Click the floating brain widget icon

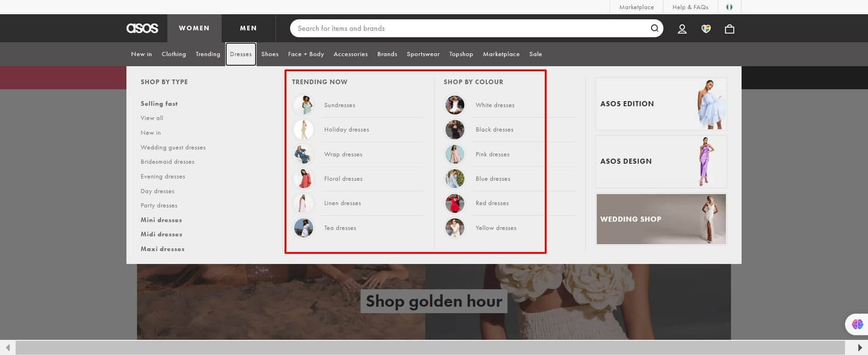(855, 323)
